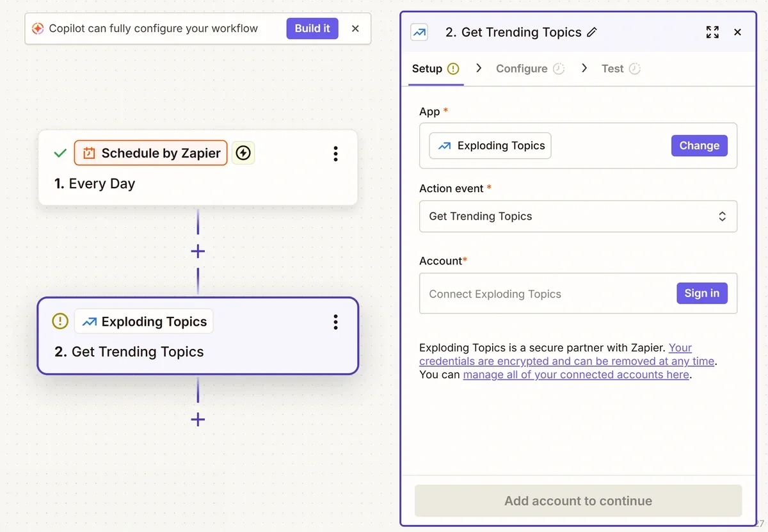
Task: Close the step editor panel
Action: click(737, 32)
